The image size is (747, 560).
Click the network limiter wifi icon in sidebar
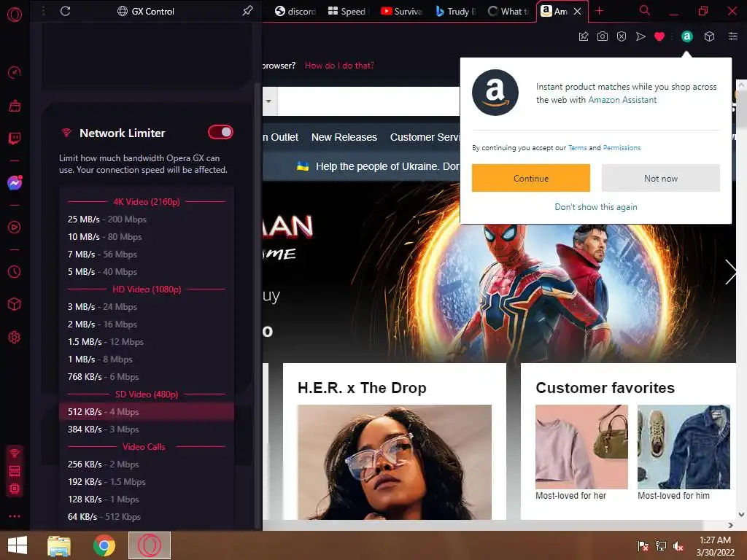tap(15, 453)
